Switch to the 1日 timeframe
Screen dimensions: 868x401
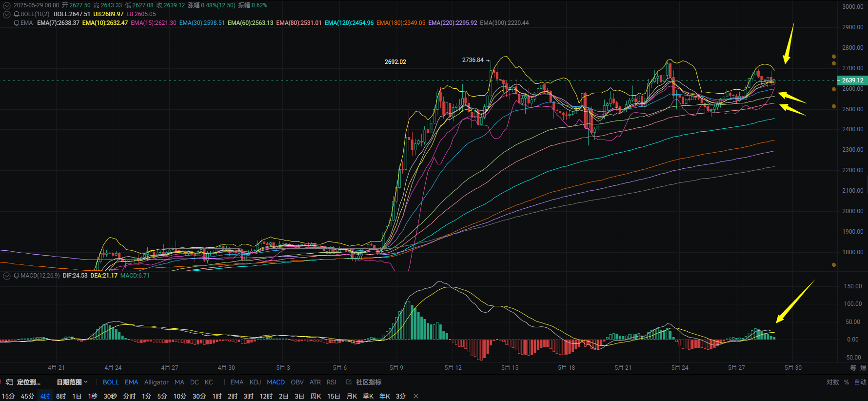point(77,396)
